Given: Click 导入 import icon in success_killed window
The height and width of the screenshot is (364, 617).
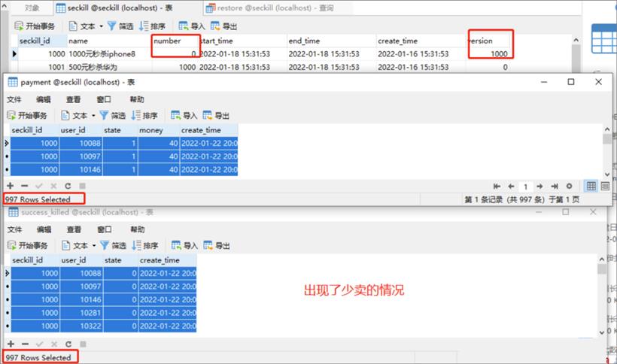Looking at the screenshot, I should point(184,246).
